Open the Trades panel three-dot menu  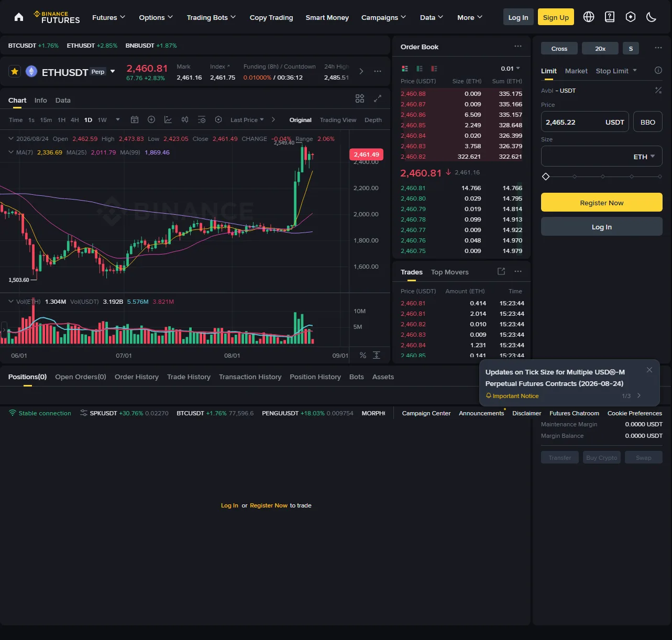518,271
